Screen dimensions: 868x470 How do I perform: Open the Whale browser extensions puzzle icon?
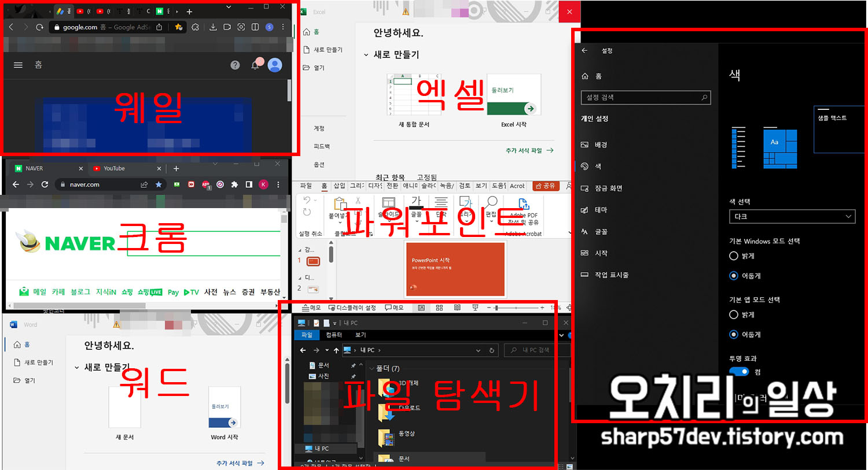195,27
